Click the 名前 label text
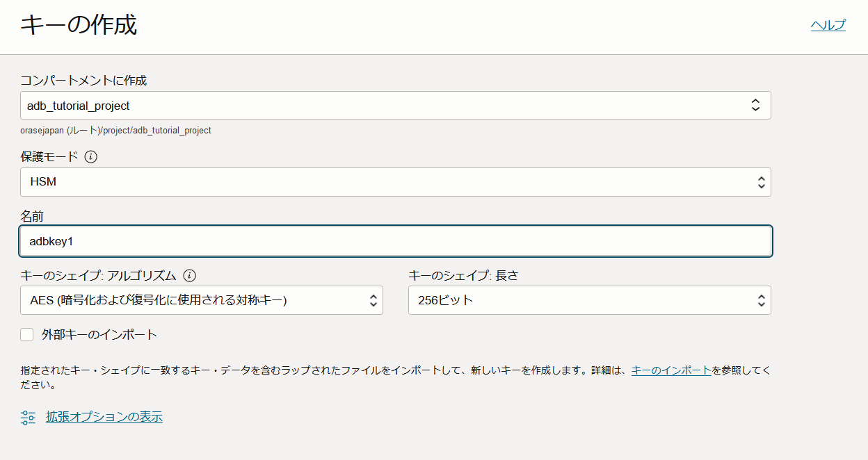The height and width of the screenshot is (460, 868). click(32, 217)
